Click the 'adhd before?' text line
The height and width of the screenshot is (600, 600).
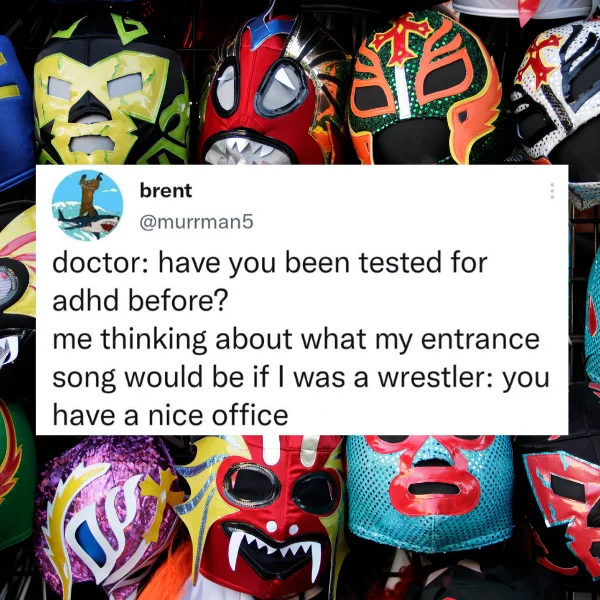pos(140,301)
